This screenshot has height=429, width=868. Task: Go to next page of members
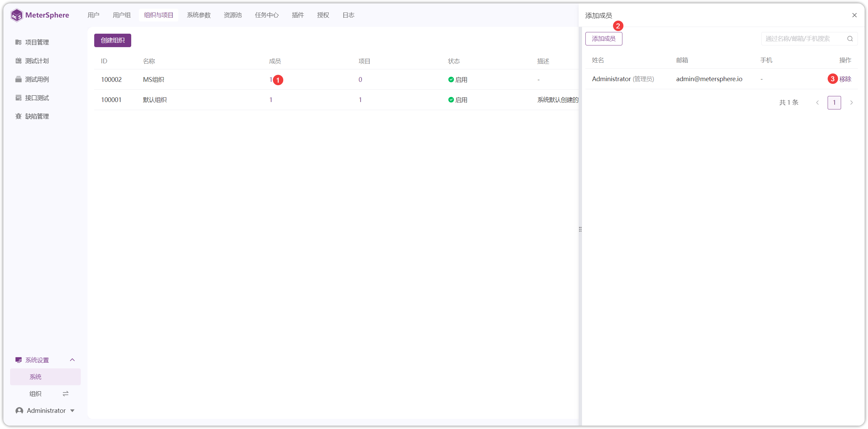(851, 102)
